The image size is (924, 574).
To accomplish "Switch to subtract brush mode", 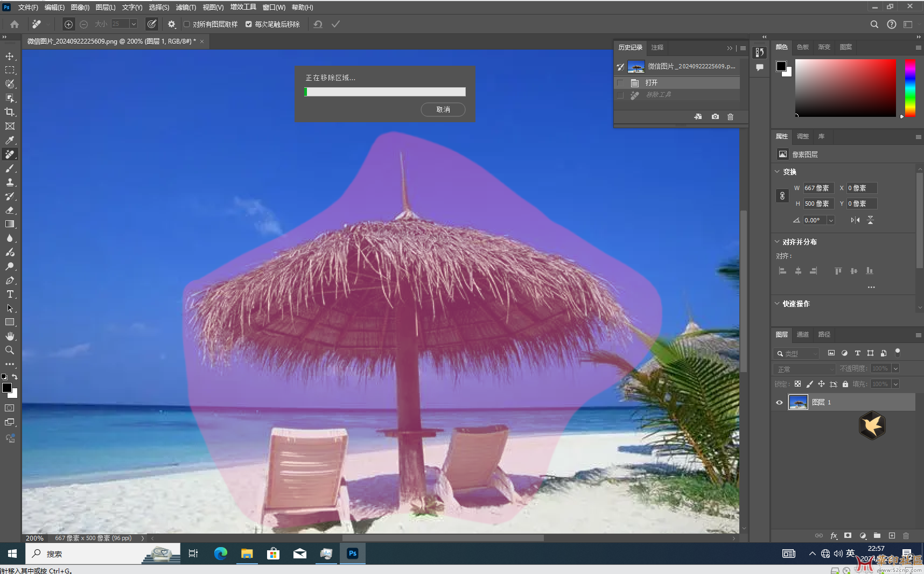I will [x=83, y=24].
